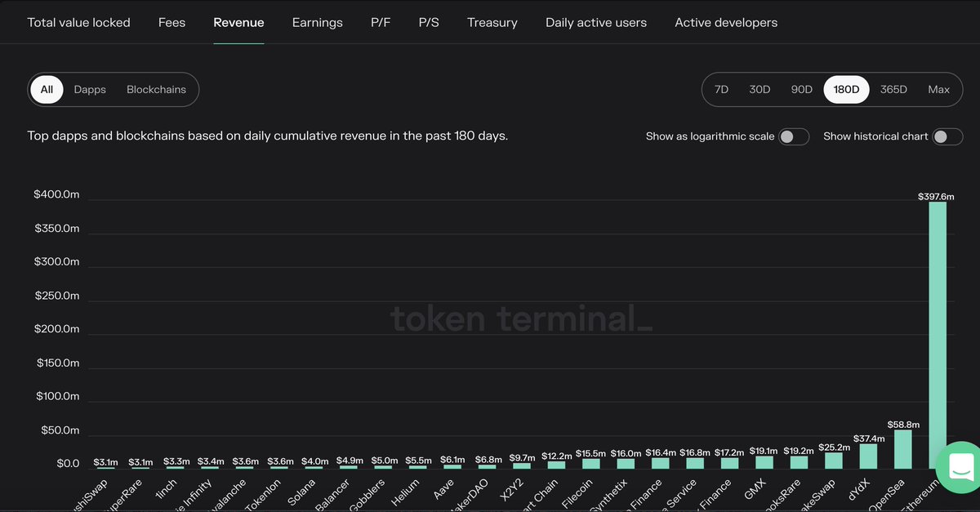The image size is (980, 512).
Task: Click the 1inch $3.3m value label
Action: tap(176, 462)
